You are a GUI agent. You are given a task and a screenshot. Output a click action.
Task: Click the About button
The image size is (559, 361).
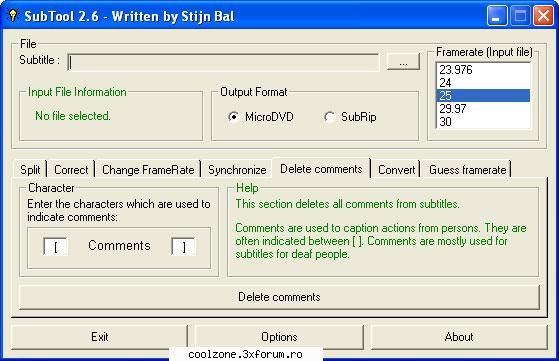click(459, 337)
